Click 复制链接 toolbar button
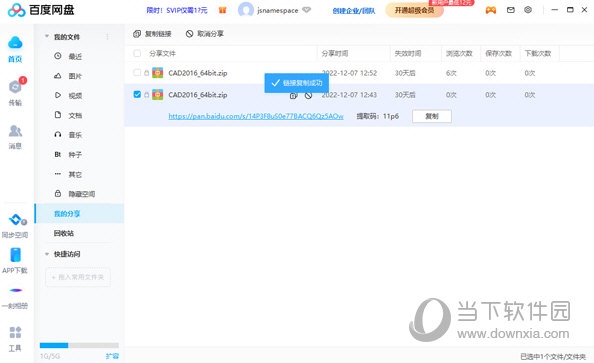594x363 pixels. click(x=152, y=34)
